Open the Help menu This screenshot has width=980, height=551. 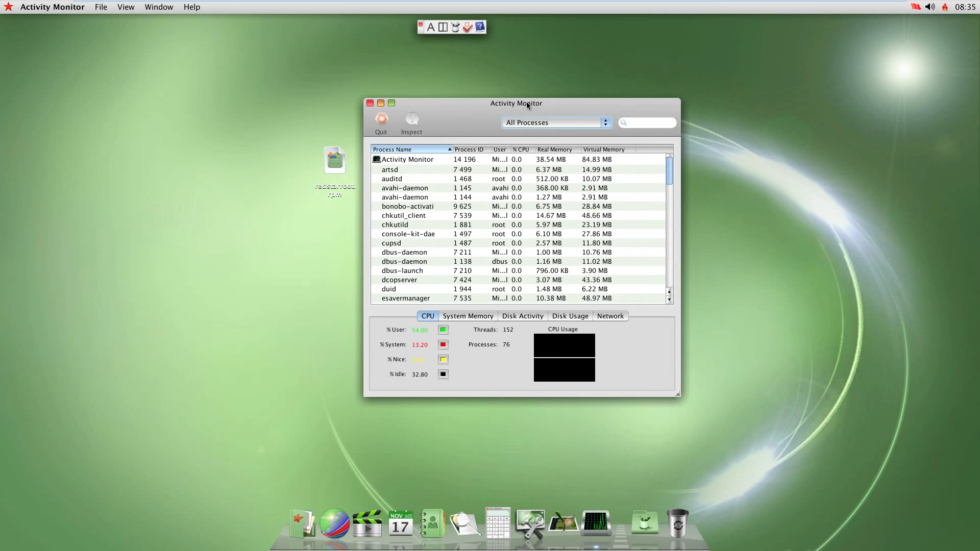coord(192,7)
